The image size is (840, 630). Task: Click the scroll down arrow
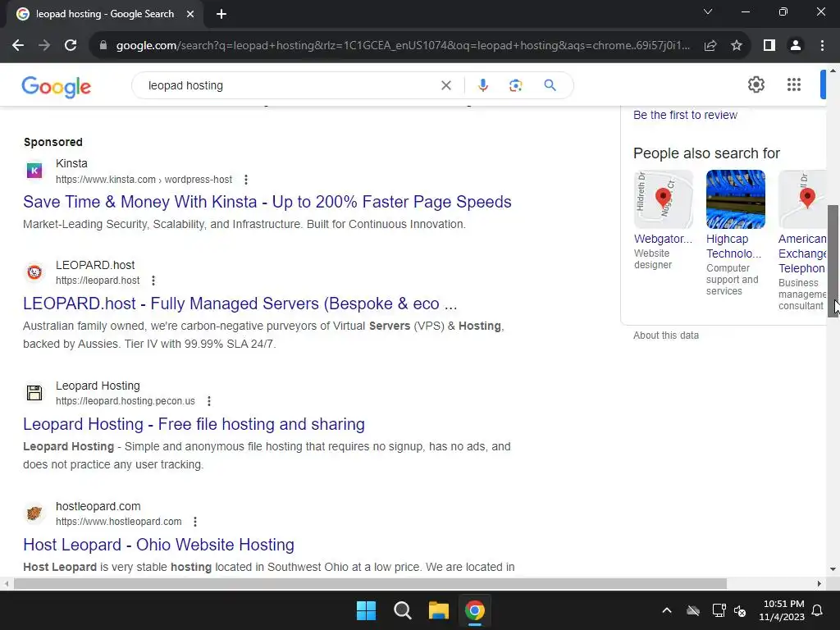[x=833, y=569]
